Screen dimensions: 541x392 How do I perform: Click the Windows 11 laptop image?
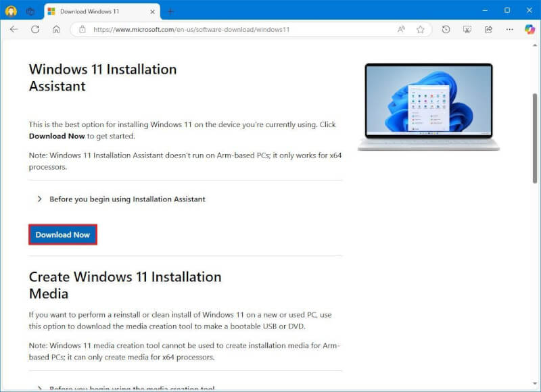[429, 107]
